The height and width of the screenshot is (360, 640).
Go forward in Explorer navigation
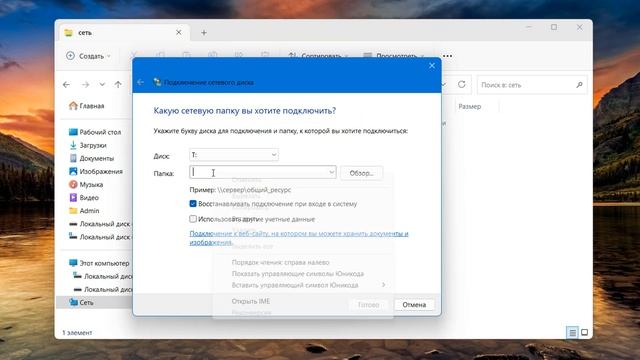(x=85, y=84)
